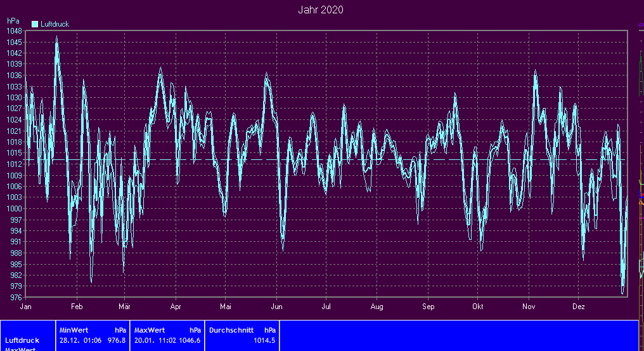
Task: Click the Dez label on the x-axis
Action: pyautogui.click(x=579, y=307)
